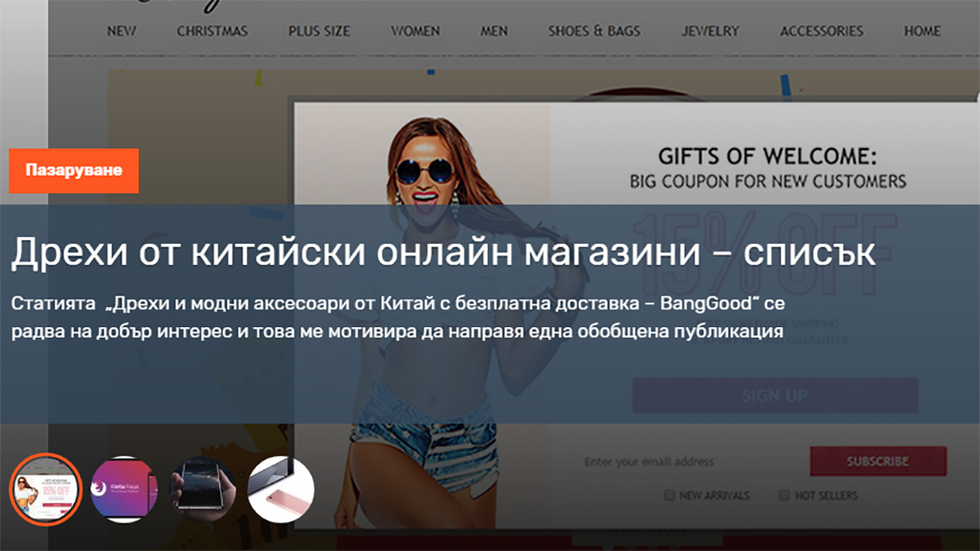Open the WOMEN navigation menu
The width and height of the screenshot is (980, 551).
click(x=415, y=31)
